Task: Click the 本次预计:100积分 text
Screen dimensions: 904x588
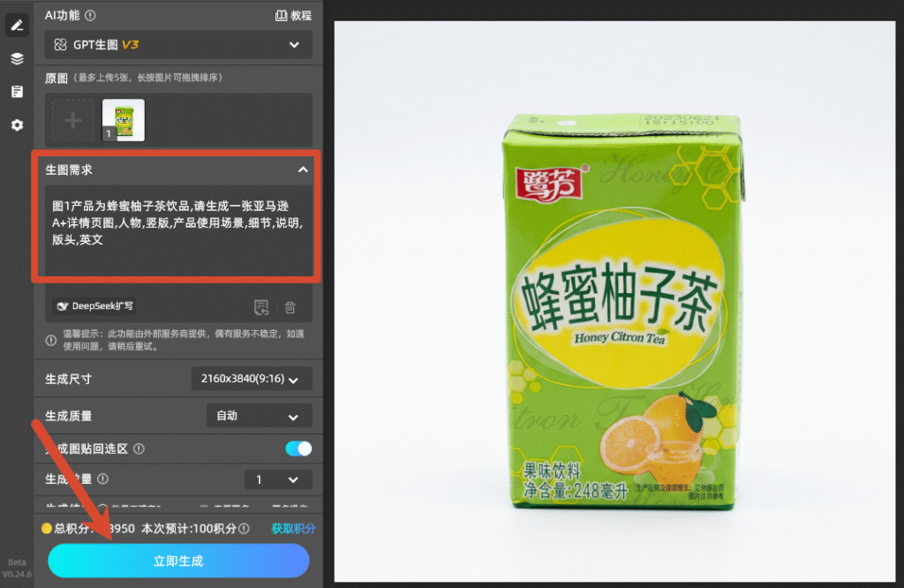Action: 189,529
